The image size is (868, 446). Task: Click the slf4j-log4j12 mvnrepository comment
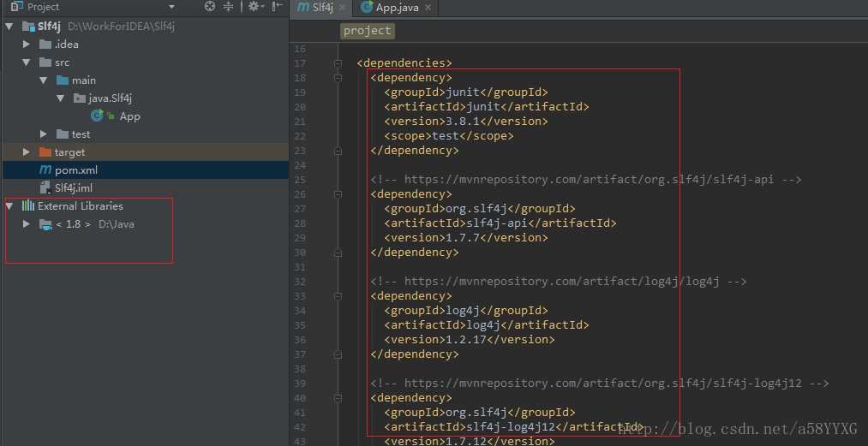pyautogui.click(x=600, y=384)
